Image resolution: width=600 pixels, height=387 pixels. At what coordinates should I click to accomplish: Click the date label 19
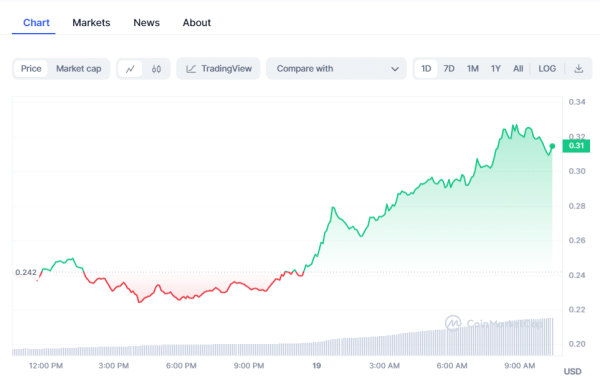pyautogui.click(x=316, y=366)
